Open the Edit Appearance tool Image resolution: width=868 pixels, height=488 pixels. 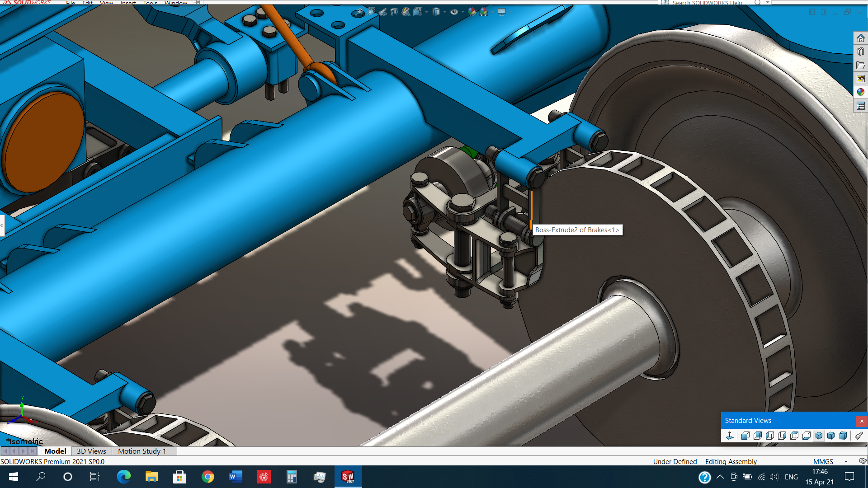click(472, 12)
